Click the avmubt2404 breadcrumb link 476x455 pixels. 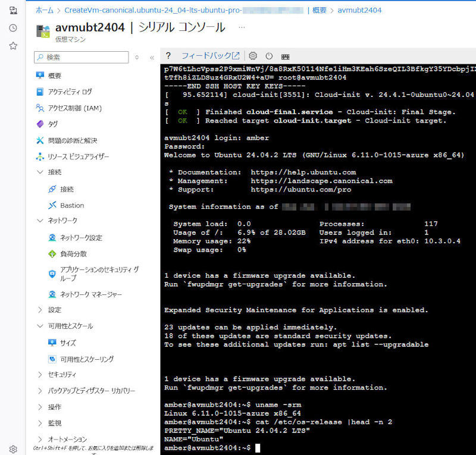coord(359,10)
